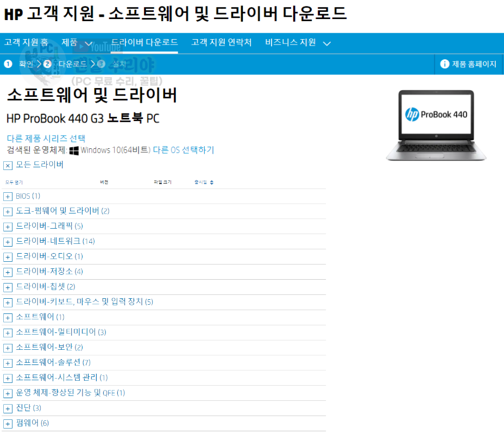
Task: Open 진단 (3) category link
Action: (x=29, y=407)
